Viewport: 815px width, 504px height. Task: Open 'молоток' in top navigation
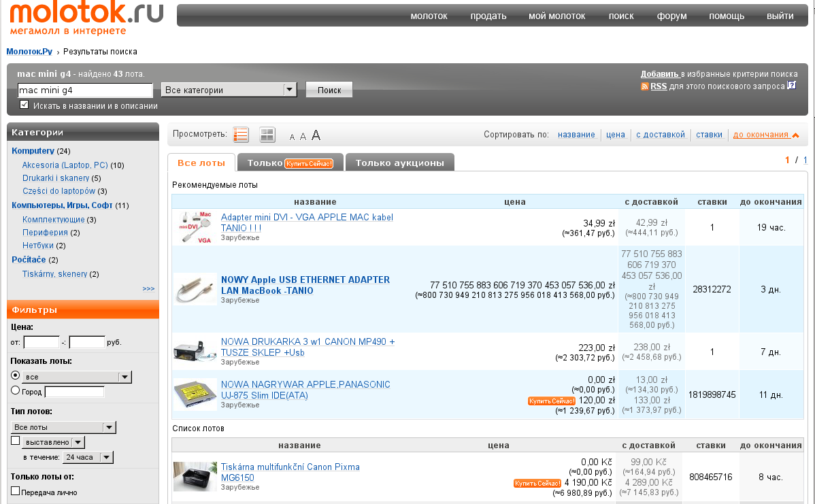pos(429,16)
